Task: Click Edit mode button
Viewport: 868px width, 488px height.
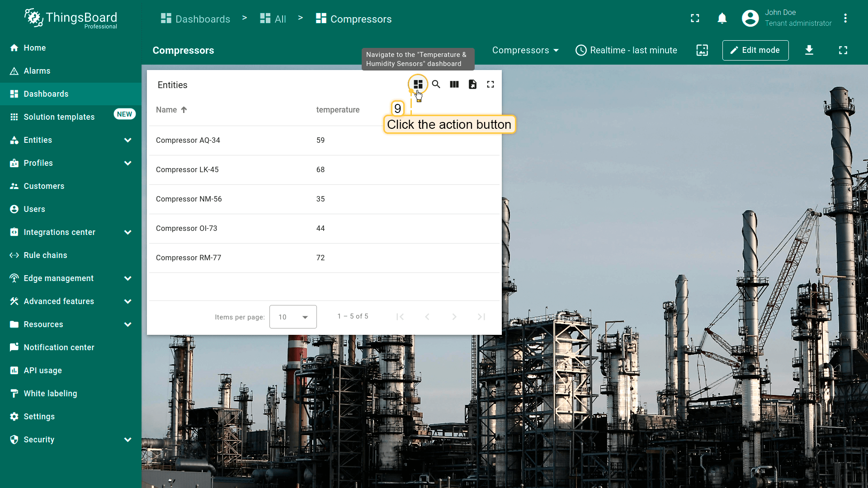Action: 755,50
